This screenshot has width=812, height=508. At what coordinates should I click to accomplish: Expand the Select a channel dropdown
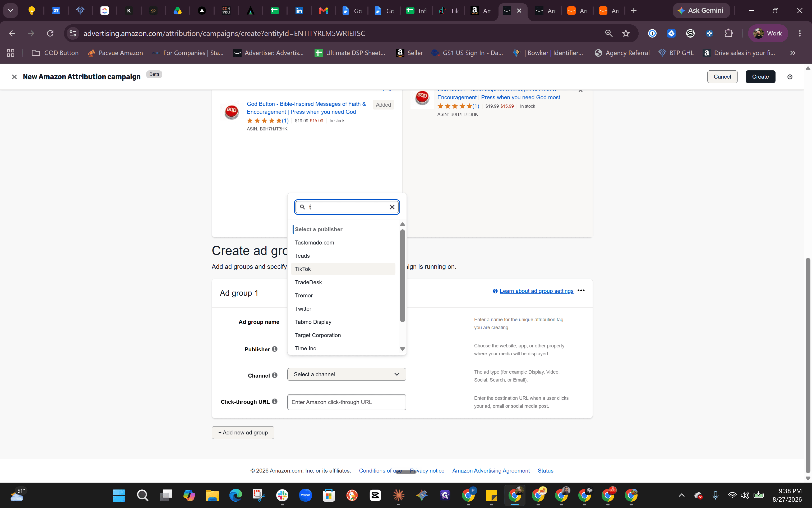(347, 374)
